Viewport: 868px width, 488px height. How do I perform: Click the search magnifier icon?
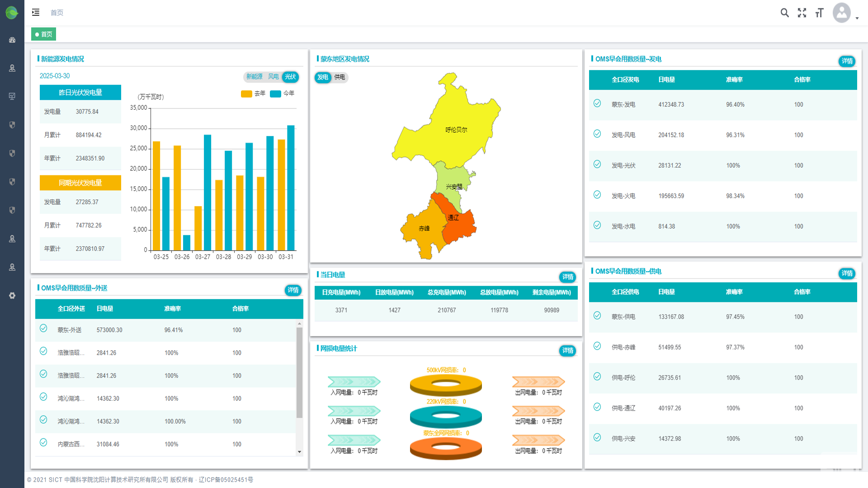[784, 13]
